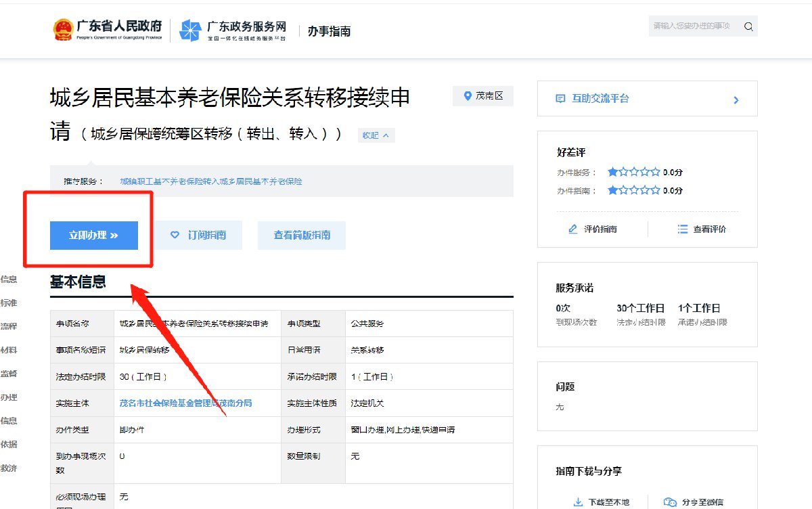This screenshot has height=509, width=812.
Task: Click the WeChat share icon 分享至微信
Action: tap(670, 502)
